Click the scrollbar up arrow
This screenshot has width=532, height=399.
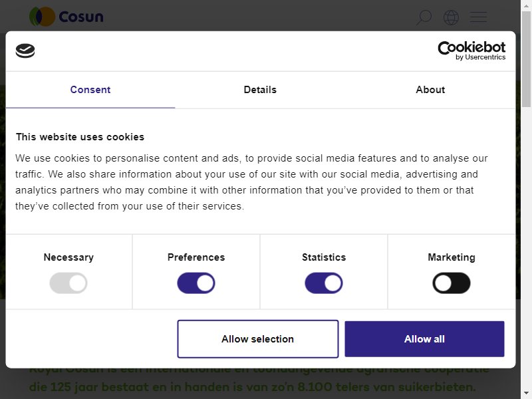point(526,5)
